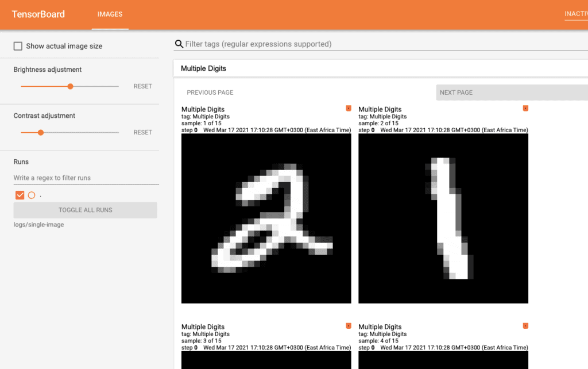Click the orange run-color square on sample 3 of 15
Viewport: 588px width, 369px height.
point(349,326)
